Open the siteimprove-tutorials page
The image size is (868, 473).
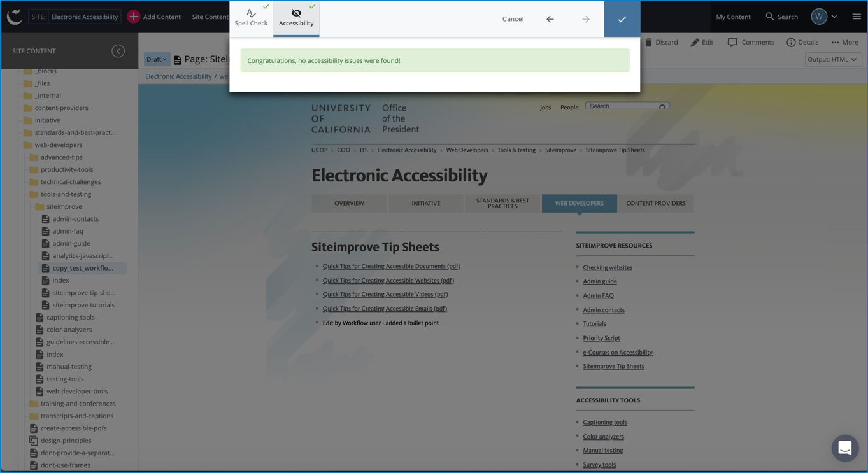pos(83,305)
